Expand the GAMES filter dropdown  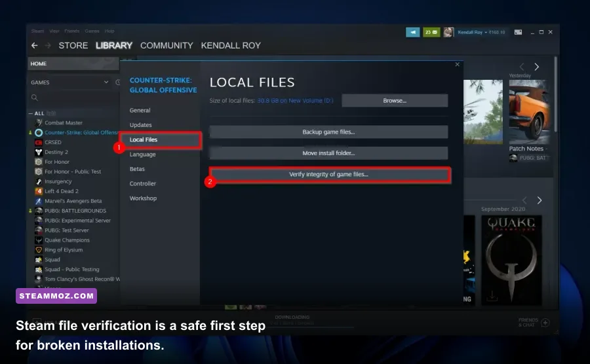click(x=106, y=82)
